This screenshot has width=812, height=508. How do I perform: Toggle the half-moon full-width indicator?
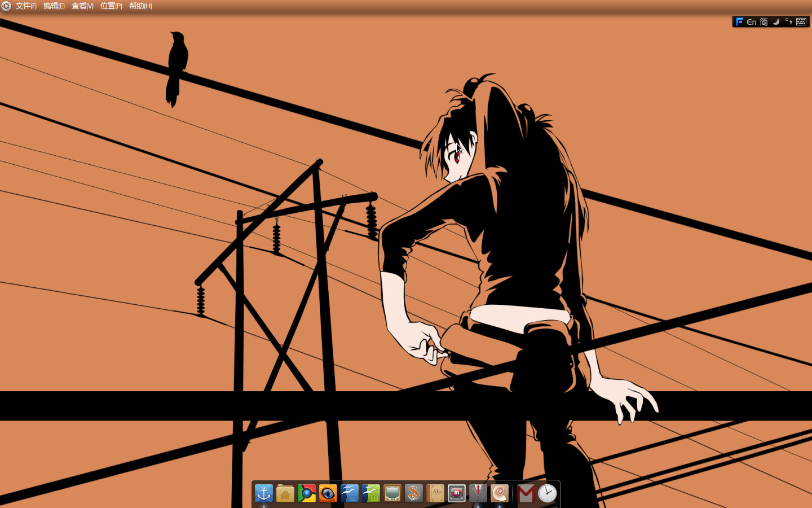coord(776,22)
